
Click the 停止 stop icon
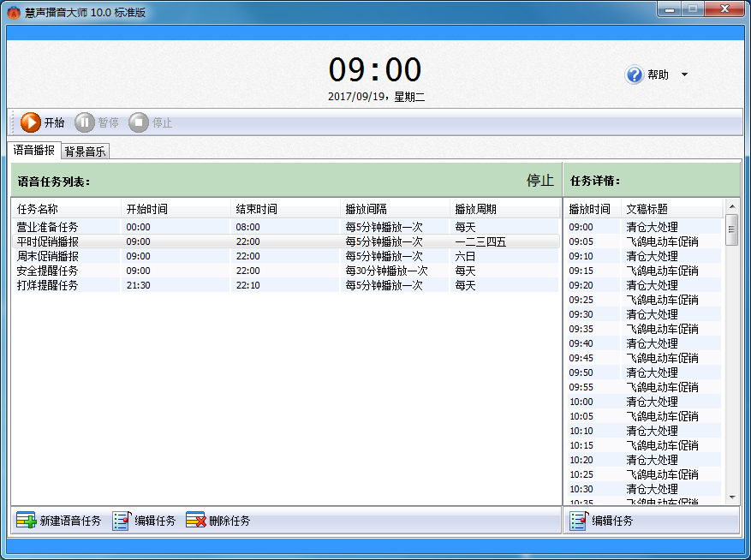[x=139, y=122]
